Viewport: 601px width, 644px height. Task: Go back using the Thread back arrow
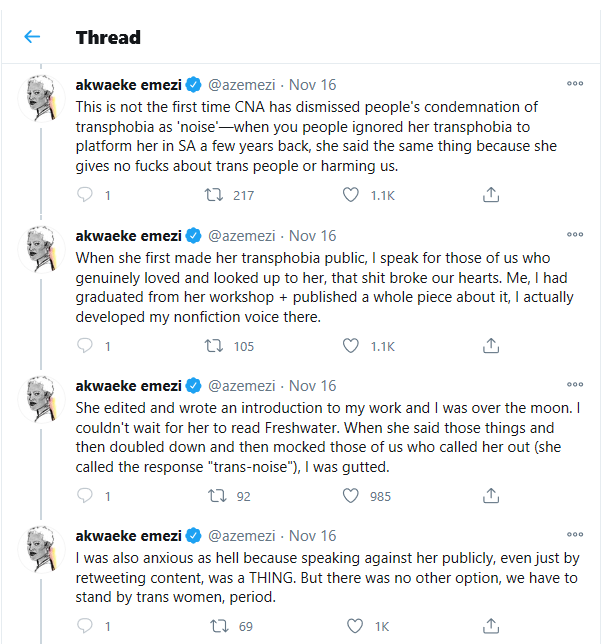(32, 37)
